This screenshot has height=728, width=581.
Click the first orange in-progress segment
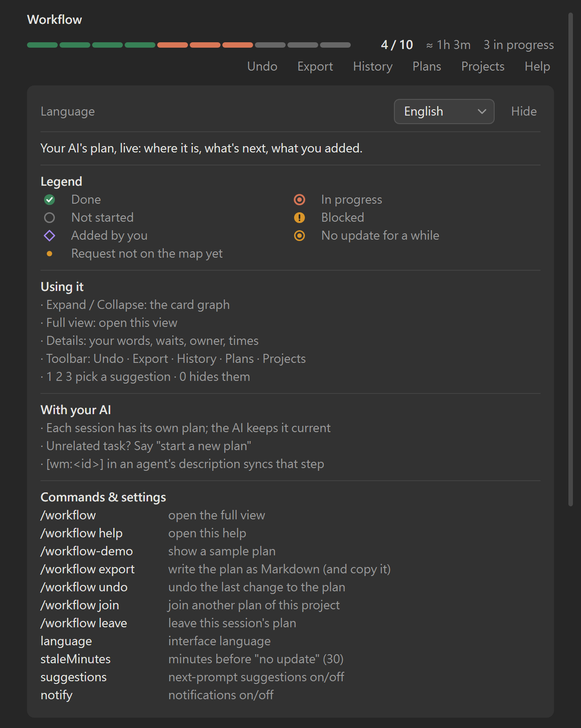pos(173,45)
